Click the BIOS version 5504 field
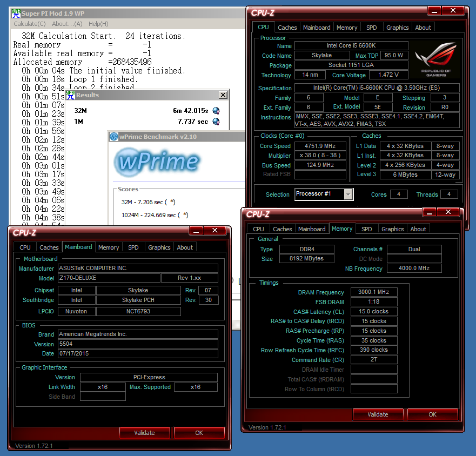This screenshot has height=456, width=476. (x=138, y=344)
